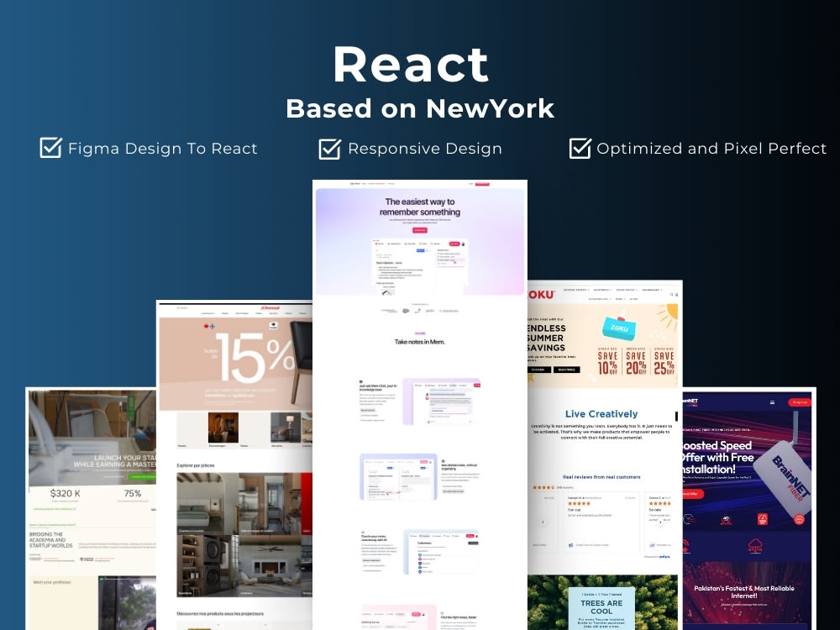Click the Canadian maple leaf icon in the banner
The height and width of the screenshot is (630, 840).
[x=205, y=326]
